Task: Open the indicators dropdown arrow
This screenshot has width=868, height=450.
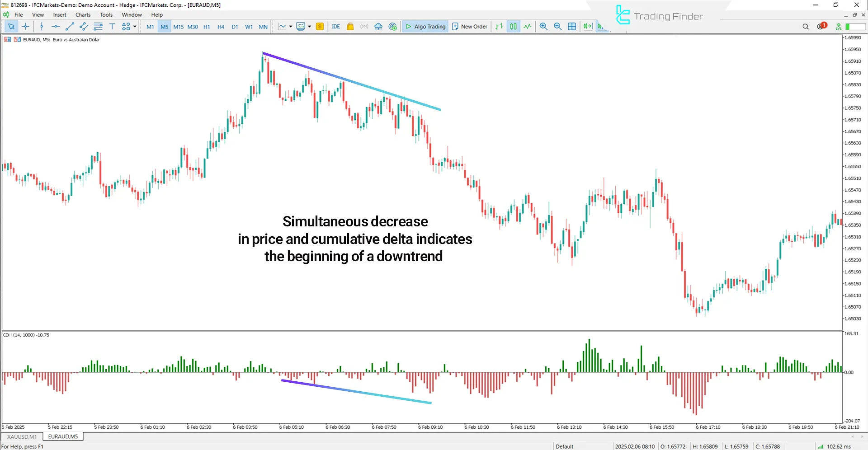Action: click(x=309, y=26)
